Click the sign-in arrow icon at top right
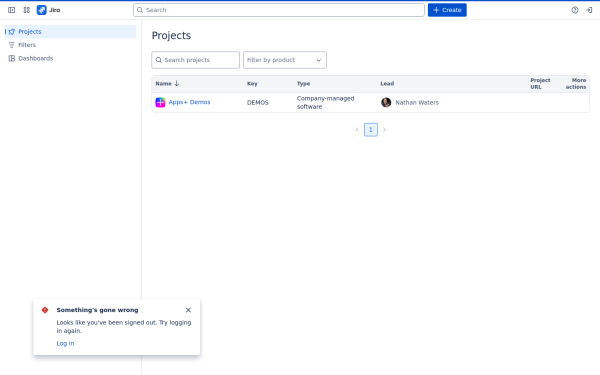 click(589, 10)
